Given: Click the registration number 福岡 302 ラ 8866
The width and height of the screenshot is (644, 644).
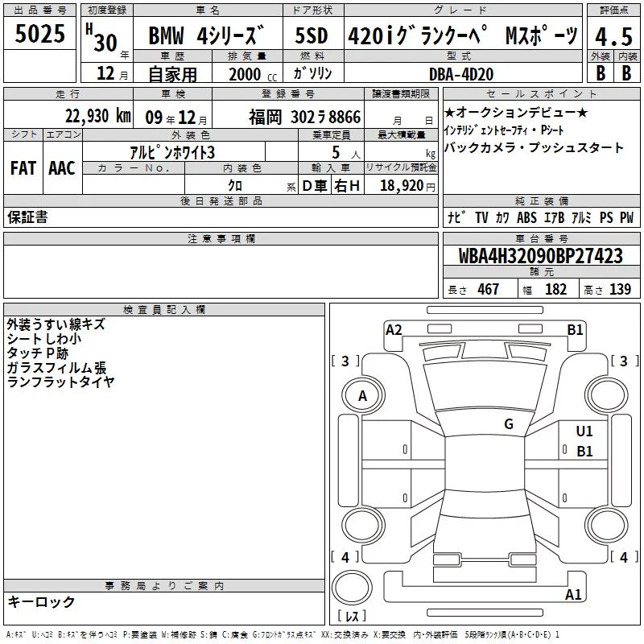Looking at the screenshot, I should tap(305, 117).
